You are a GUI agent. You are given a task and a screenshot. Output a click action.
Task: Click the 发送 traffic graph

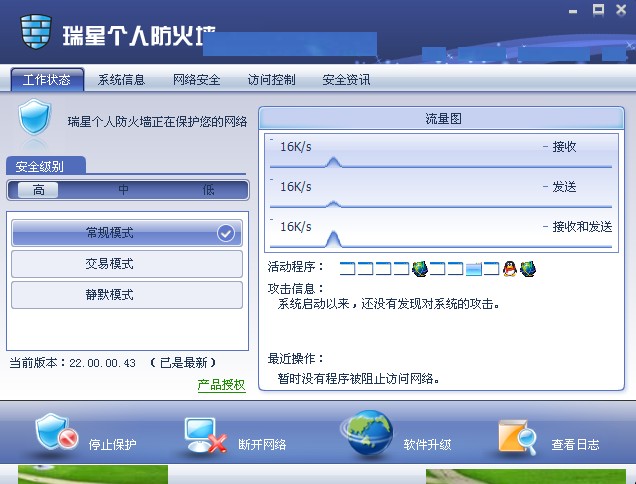[441, 193]
